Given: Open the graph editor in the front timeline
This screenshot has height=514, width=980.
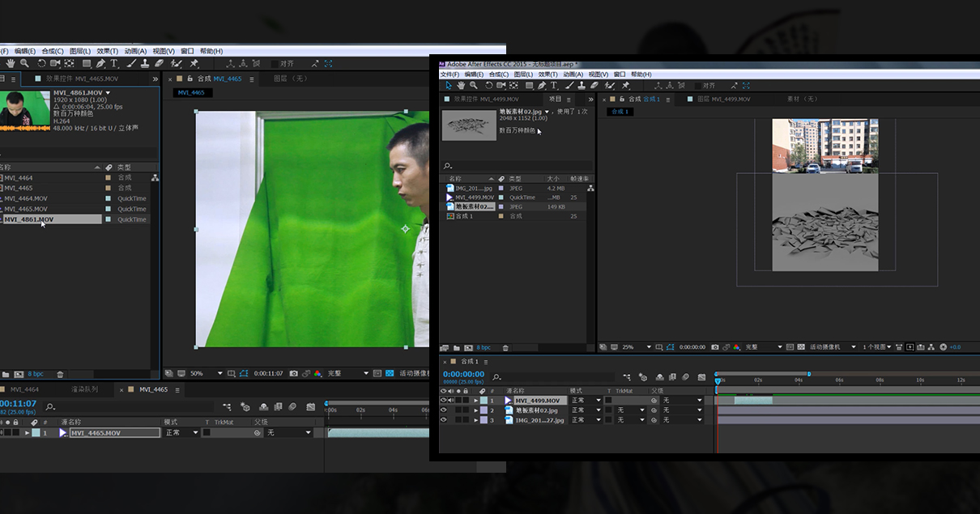Looking at the screenshot, I should click(x=701, y=377).
